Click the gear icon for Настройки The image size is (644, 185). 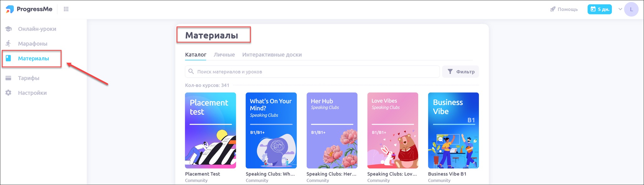[8, 93]
